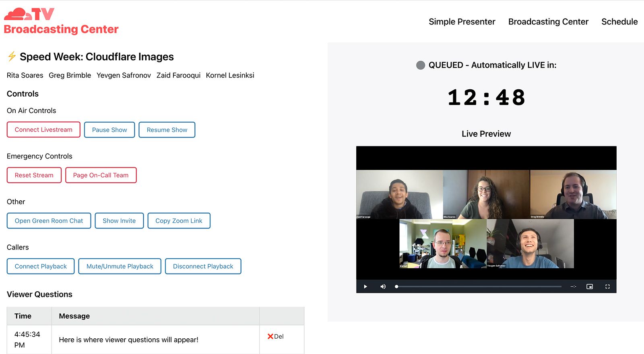This screenshot has width=644, height=354.
Task: Click Show Invite
Action: 119,220
